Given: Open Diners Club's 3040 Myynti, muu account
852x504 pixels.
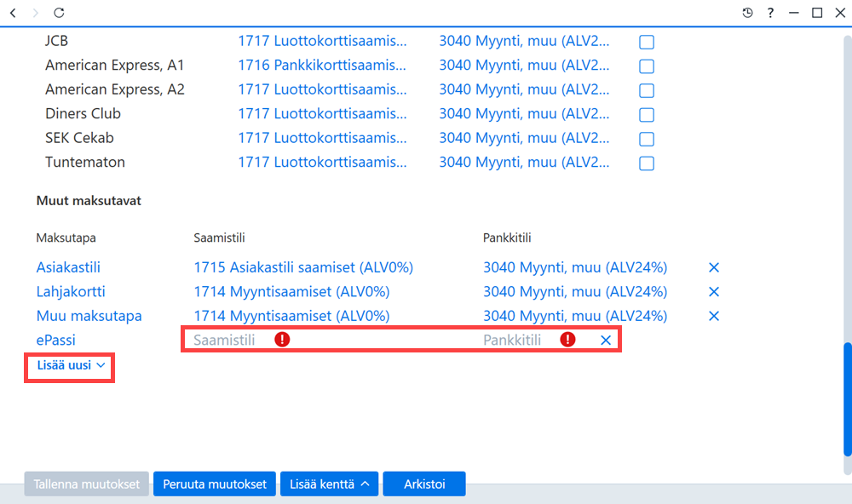Looking at the screenshot, I should (524, 113).
